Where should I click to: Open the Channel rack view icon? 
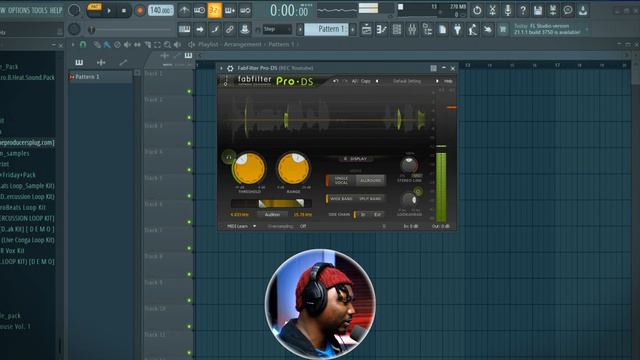coord(396,29)
